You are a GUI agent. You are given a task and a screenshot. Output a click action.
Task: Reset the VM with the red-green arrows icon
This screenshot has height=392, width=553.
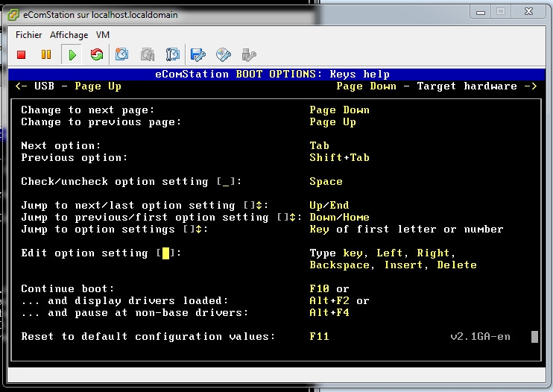(97, 54)
